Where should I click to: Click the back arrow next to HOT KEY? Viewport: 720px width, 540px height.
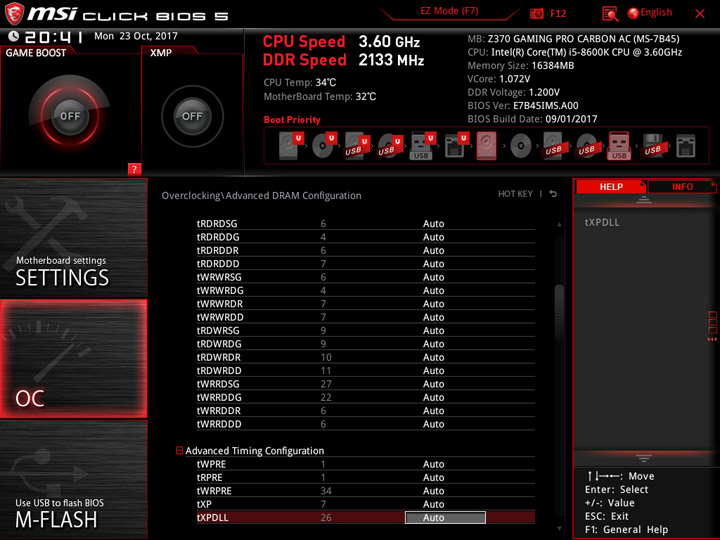click(x=553, y=194)
